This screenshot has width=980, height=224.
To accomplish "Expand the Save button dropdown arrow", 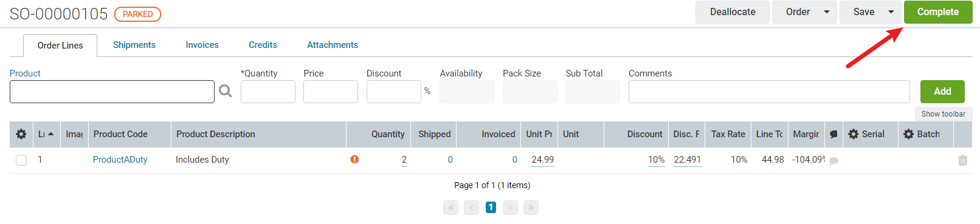I will point(891,12).
